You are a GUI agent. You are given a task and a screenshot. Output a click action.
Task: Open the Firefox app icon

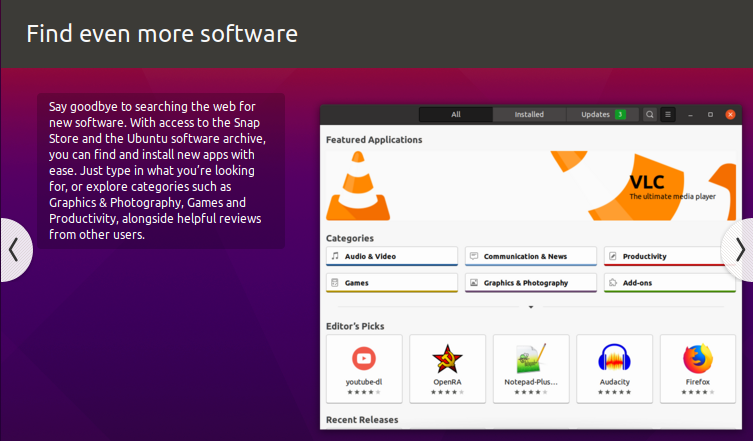tap(697, 359)
